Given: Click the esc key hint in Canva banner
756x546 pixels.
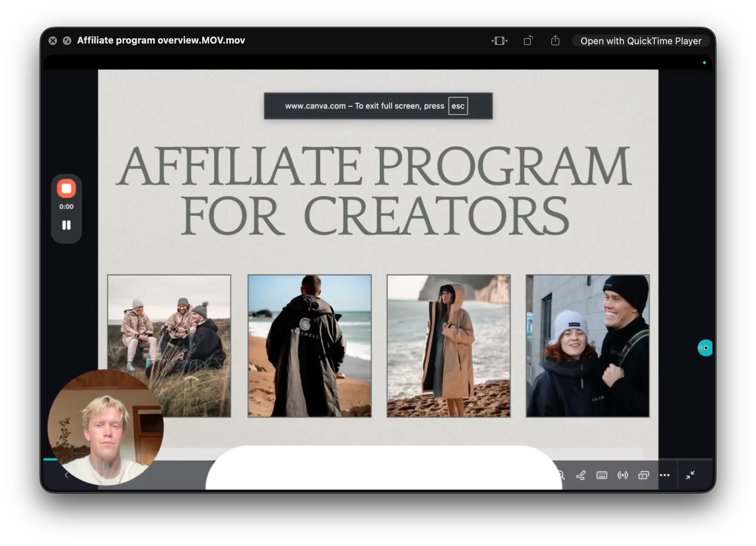Looking at the screenshot, I should pos(458,106).
